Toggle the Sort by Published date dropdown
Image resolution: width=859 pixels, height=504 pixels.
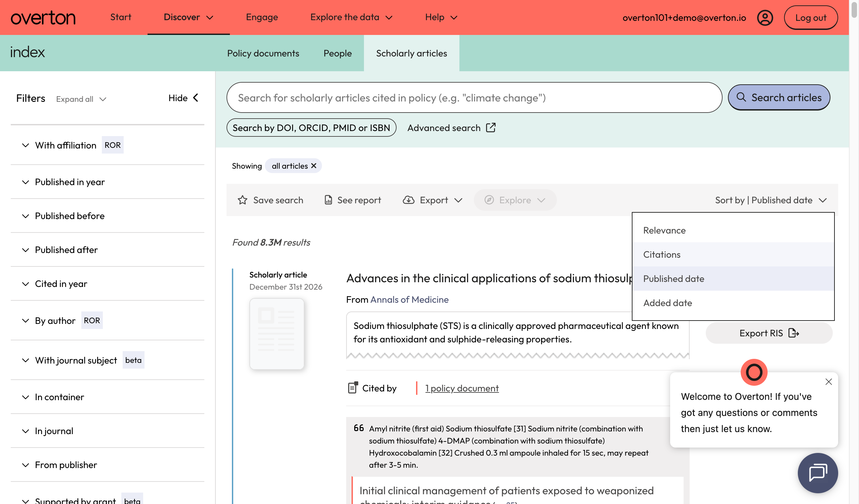tap(771, 200)
